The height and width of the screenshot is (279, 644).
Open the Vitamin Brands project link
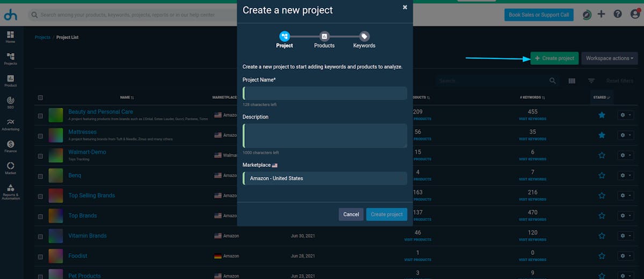[87, 236]
